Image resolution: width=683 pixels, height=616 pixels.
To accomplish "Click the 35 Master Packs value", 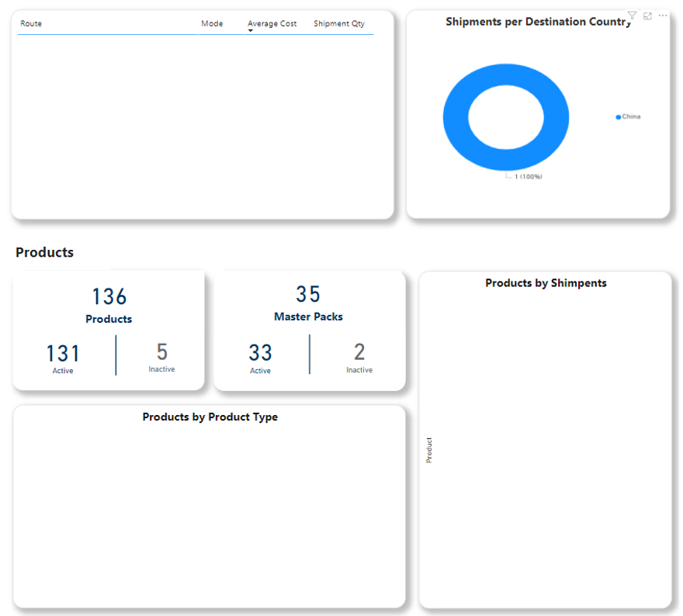I will 308,294.
